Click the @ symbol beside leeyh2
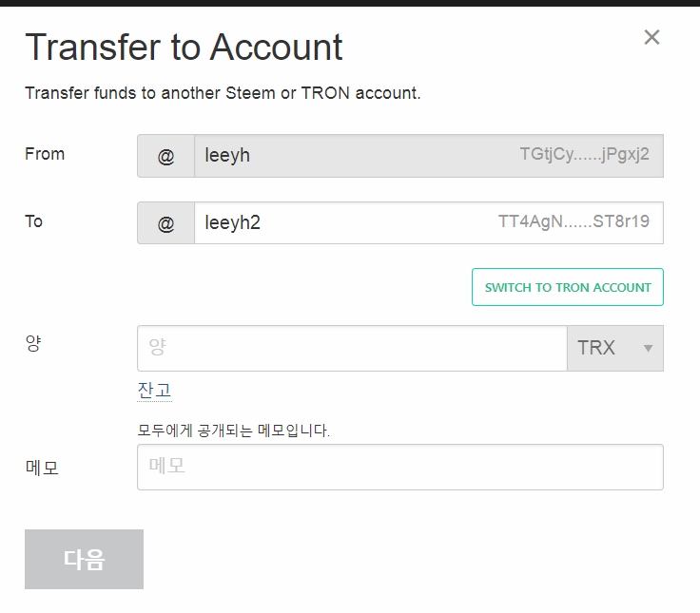 [x=165, y=223]
